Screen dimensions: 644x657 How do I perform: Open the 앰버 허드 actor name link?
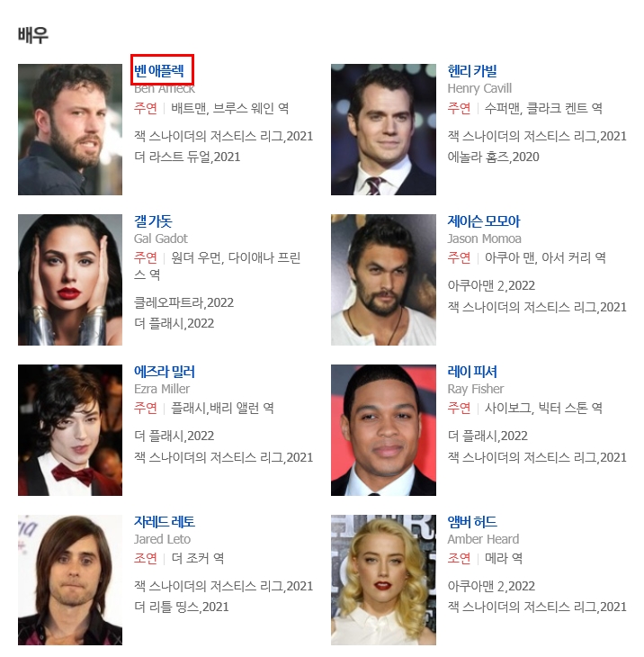pos(472,522)
